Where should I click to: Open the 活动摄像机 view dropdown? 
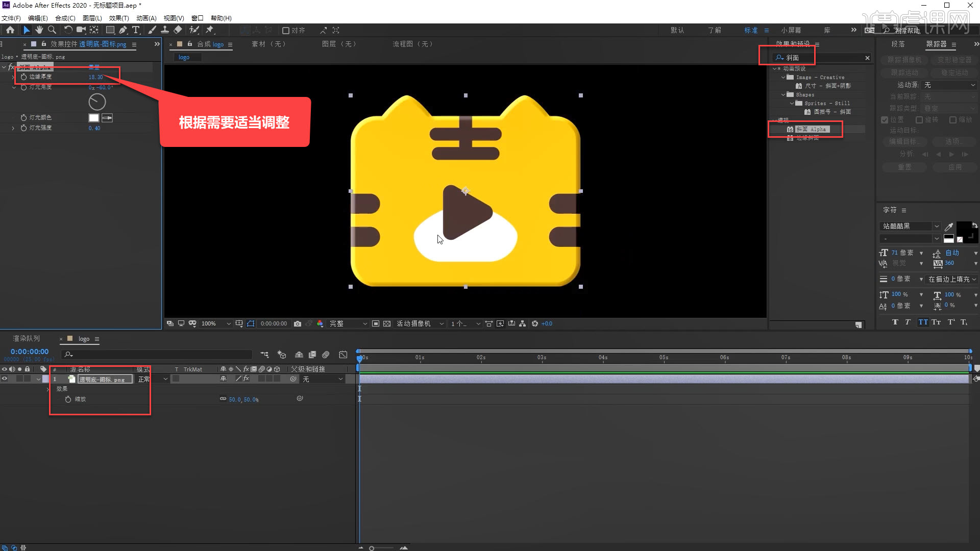pos(420,324)
